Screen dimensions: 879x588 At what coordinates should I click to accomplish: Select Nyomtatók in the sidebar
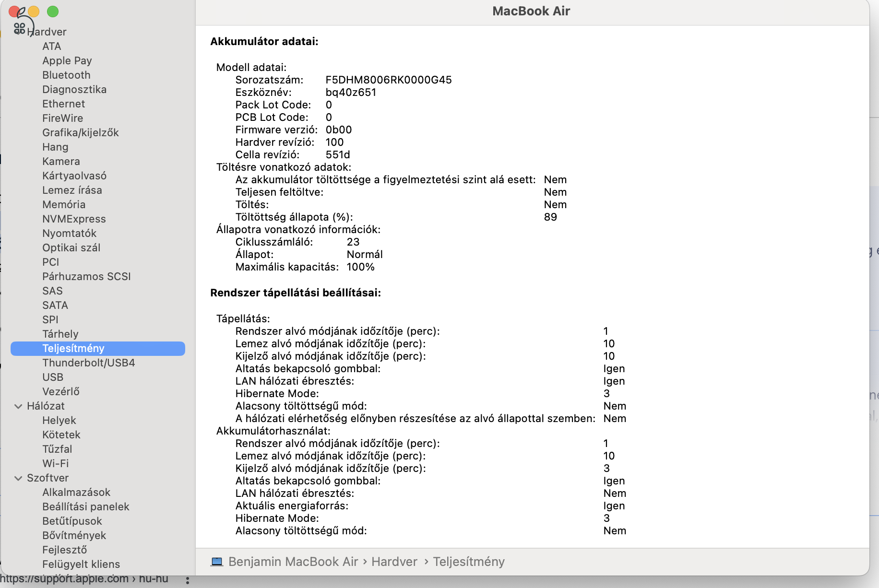[70, 233]
